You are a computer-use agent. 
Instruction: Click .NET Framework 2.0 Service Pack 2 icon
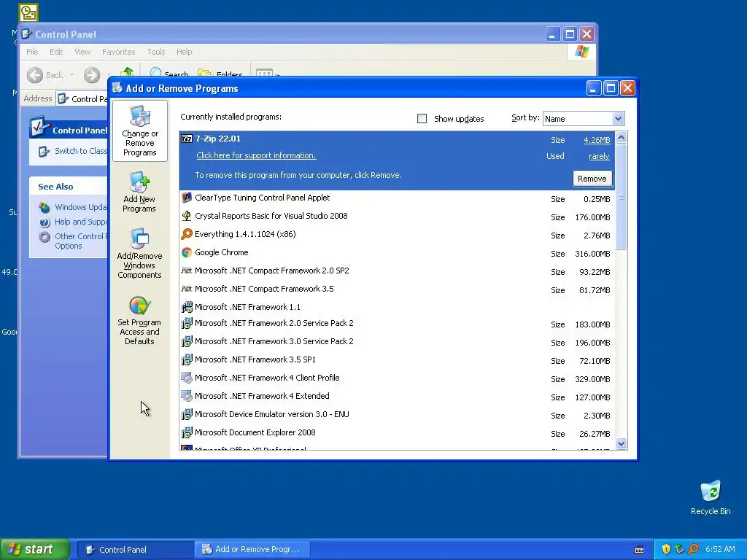(187, 323)
